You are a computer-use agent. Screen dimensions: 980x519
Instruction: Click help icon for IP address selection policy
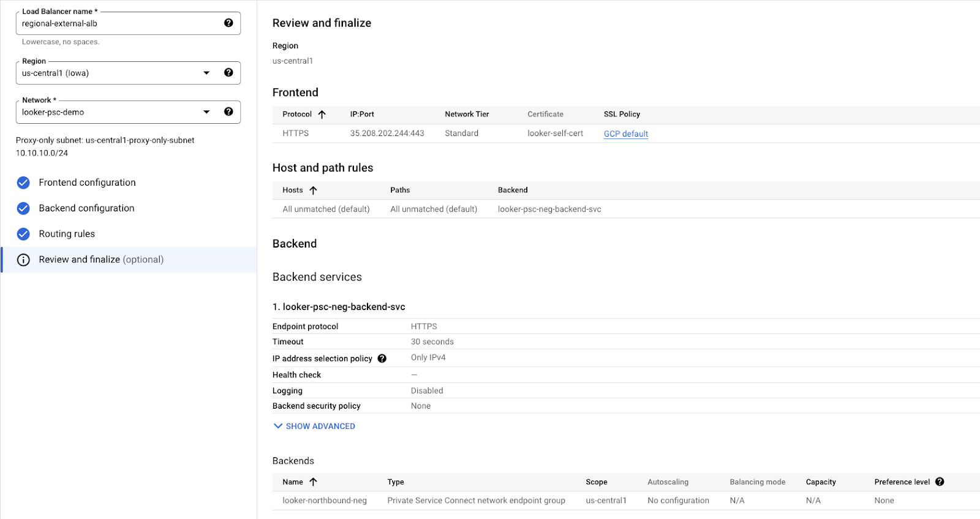tap(382, 358)
